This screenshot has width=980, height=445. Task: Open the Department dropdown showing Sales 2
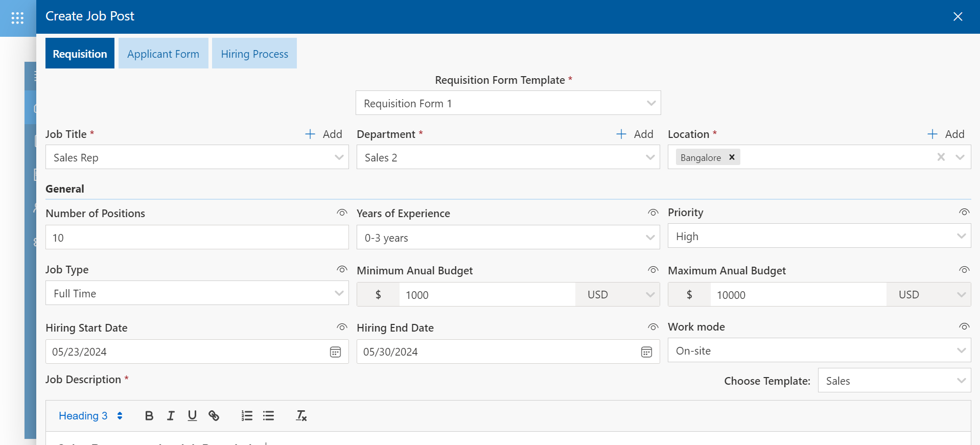508,157
